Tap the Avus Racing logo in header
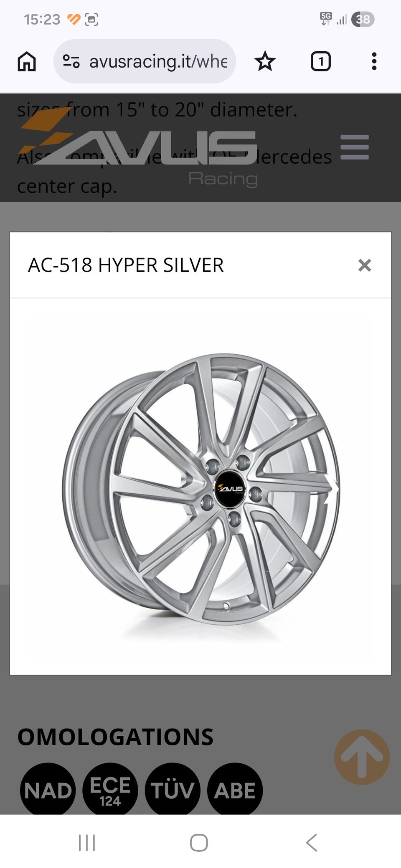 [x=137, y=147]
